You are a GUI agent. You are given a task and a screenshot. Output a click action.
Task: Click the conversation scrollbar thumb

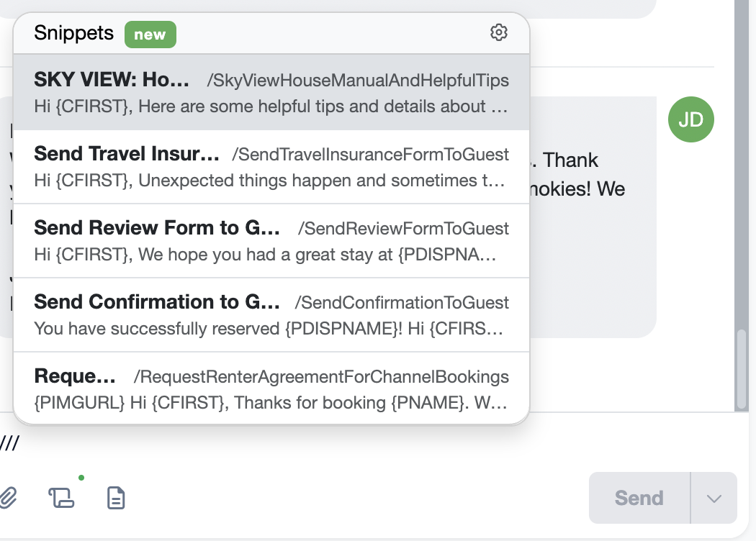click(743, 368)
